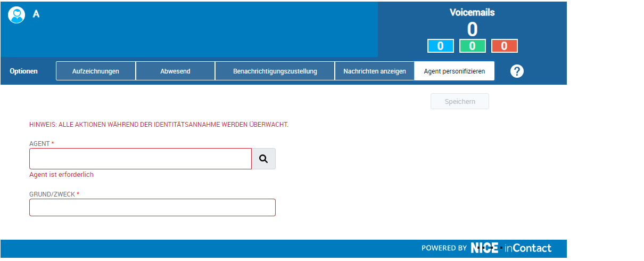Click the NICE inContact logo
Viewport: 644px width, 261px height.
tap(511, 248)
